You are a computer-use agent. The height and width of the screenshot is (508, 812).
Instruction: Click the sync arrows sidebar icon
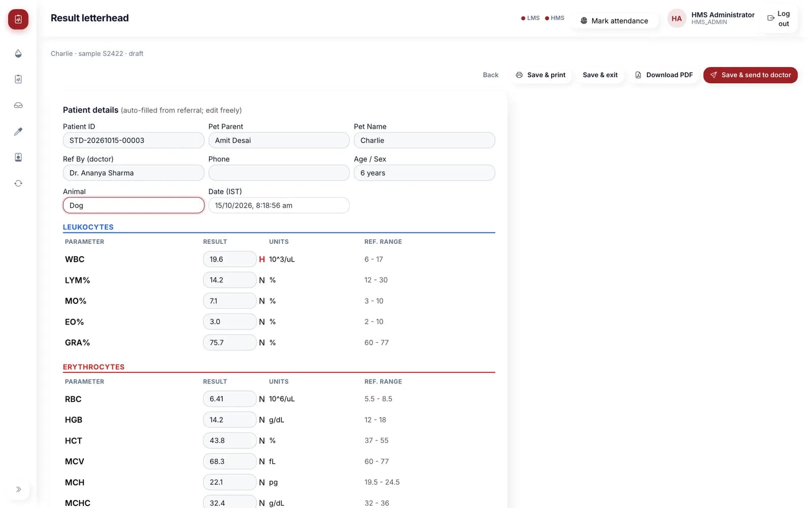click(18, 183)
